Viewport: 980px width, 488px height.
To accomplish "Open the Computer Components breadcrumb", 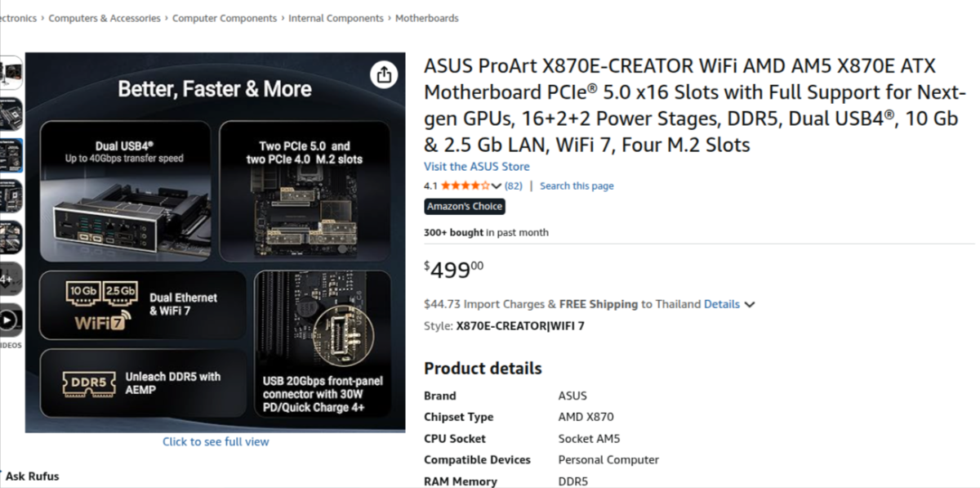I will pyautogui.click(x=225, y=18).
